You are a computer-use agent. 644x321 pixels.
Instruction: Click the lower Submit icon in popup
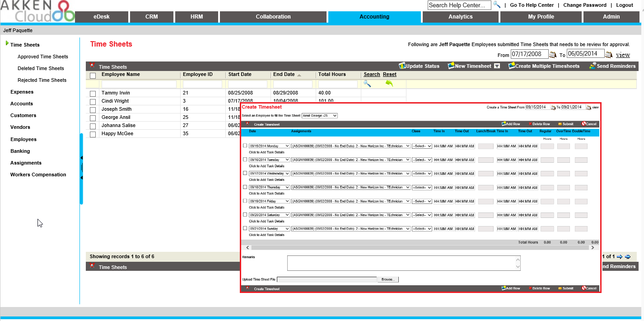pyautogui.click(x=560, y=288)
